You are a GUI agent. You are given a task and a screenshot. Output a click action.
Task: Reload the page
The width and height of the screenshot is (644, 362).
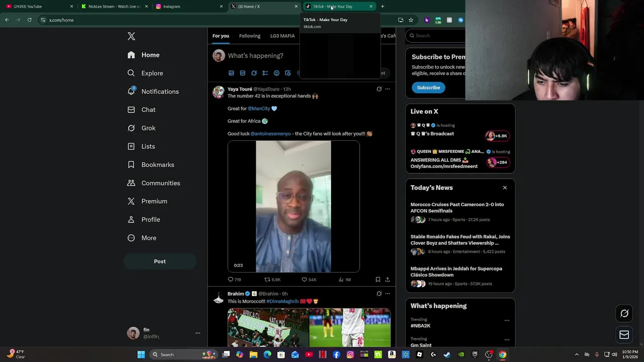30,20
